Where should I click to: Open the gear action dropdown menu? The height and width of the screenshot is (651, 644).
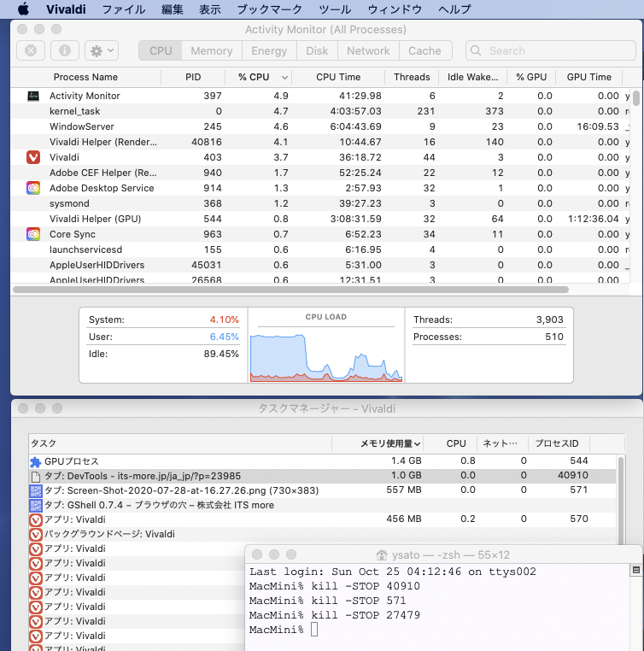(101, 50)
